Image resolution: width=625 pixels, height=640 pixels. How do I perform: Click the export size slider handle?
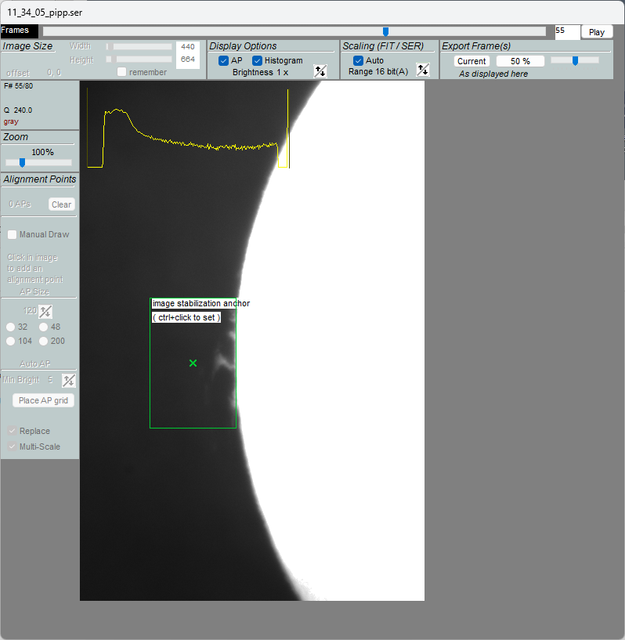(575, 61)
